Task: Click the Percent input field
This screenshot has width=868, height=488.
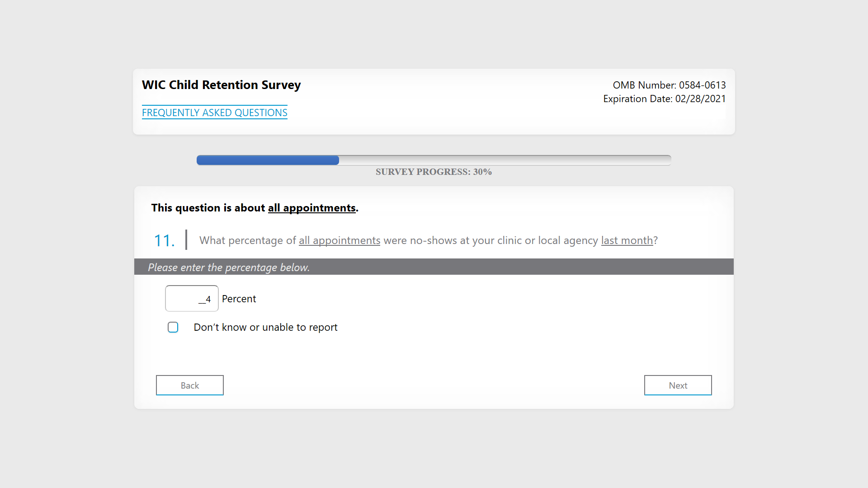Action: 192,298
